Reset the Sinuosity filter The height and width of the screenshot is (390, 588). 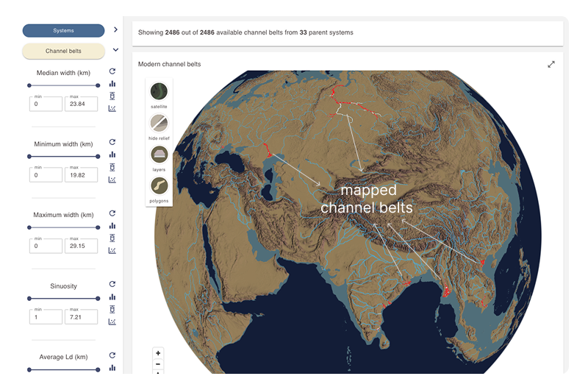[x=112, y=284]
